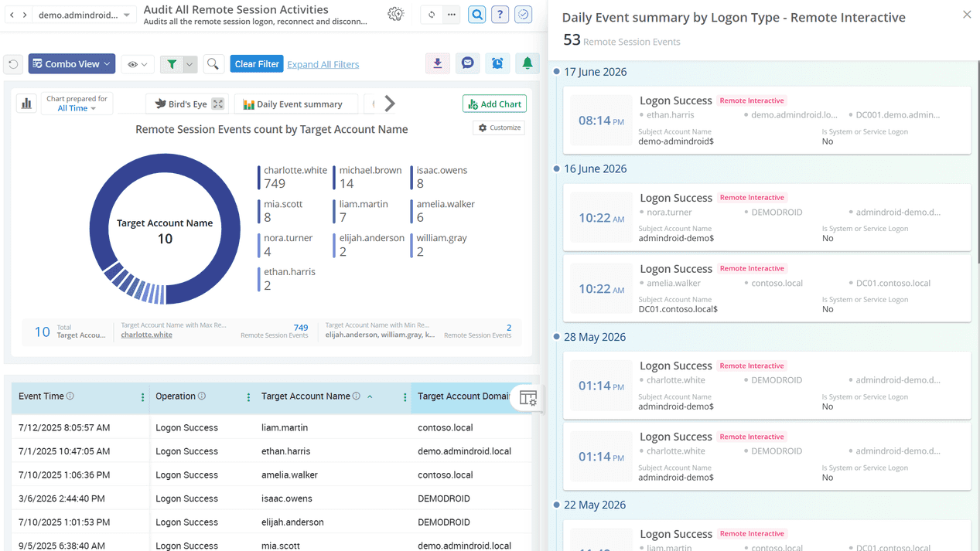Close the Daily Event summary panel
Screen dimensions: 980x551
click(x=967, y=15)
